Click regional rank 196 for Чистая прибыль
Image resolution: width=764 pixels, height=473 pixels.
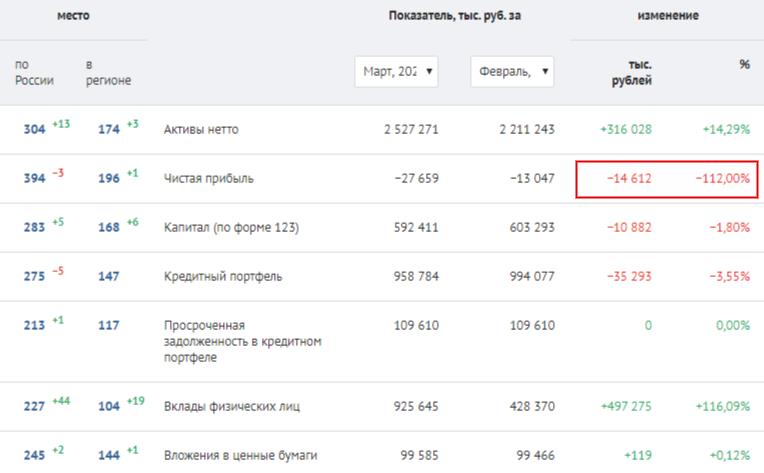(x=109, y=178)
